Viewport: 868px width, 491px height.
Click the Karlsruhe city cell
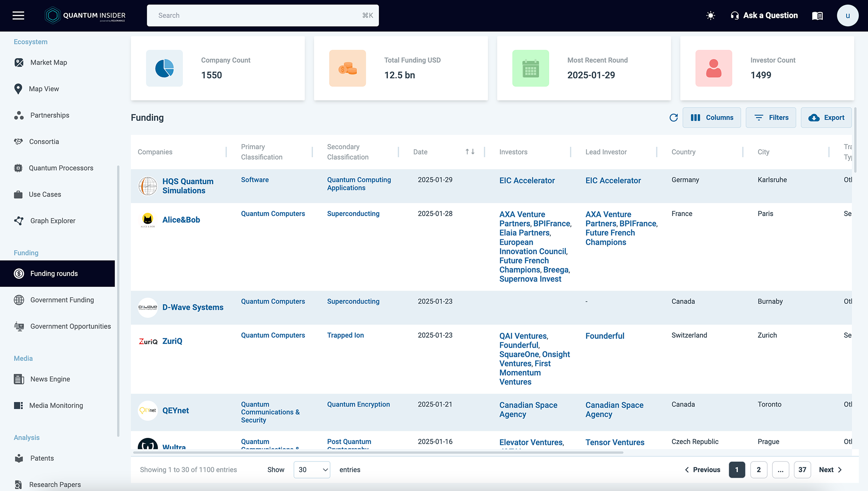click(772, 180)
